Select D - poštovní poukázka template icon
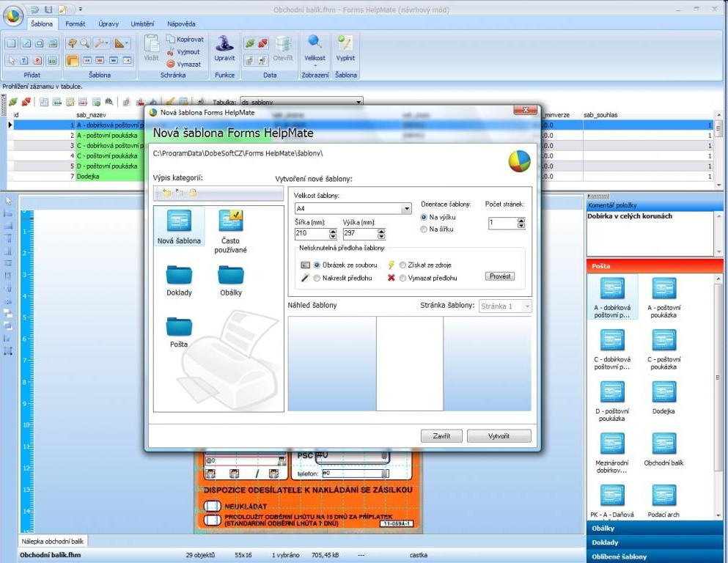This screenshot has width=728, height=563. 612,391
